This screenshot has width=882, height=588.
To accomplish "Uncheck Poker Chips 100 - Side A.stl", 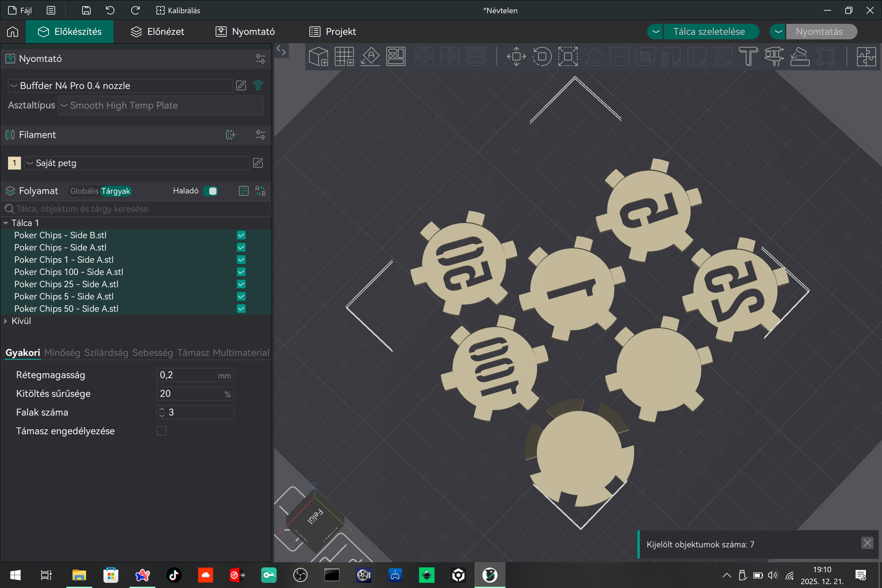I will click(x=241, y=272).
